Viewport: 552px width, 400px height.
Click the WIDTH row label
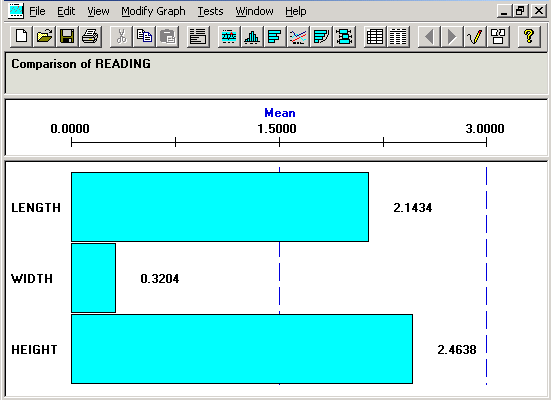pos(32,279)
